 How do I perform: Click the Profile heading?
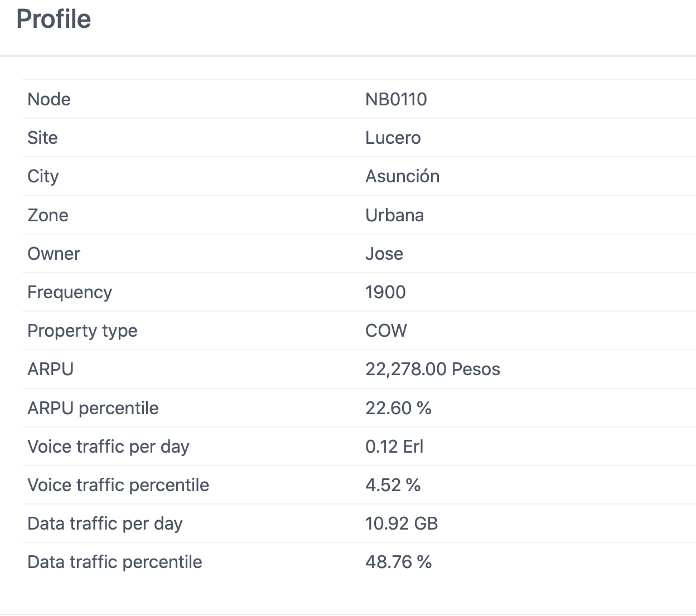pyautogui.click(x=54, y=19)
